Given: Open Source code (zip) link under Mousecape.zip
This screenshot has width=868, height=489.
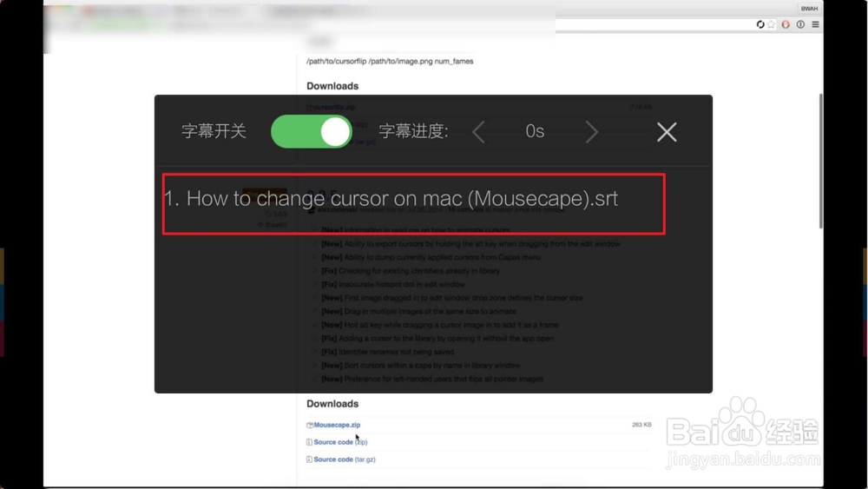Looking at the screenshot, I should click(x=340, y=442).
